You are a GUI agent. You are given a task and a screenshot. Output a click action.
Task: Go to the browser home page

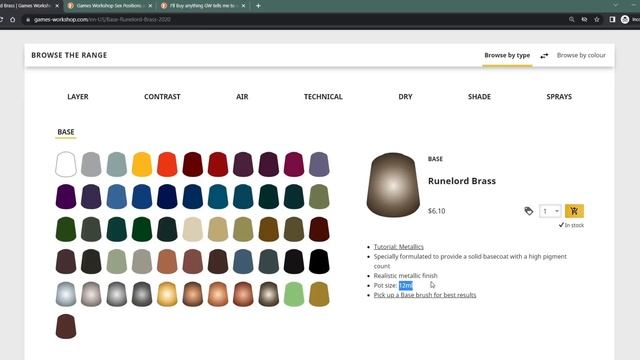(13, 19)
